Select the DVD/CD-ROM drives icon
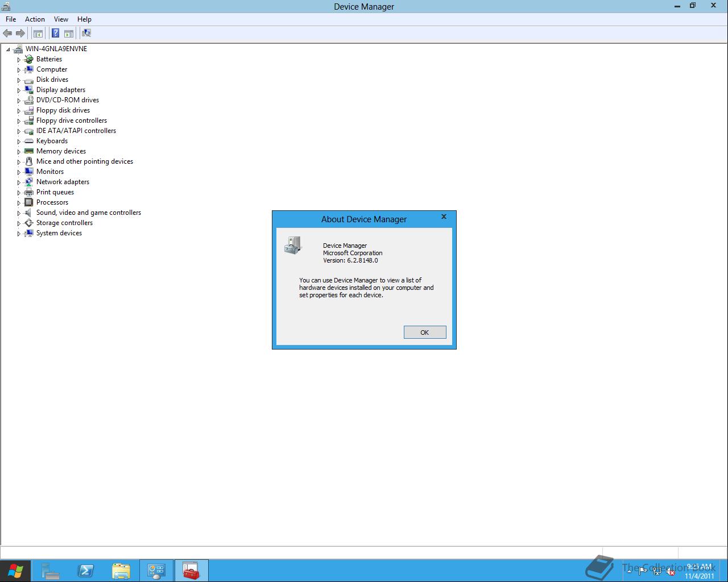The height and width of the screenshot is (582, 728). tap(29, 100)
